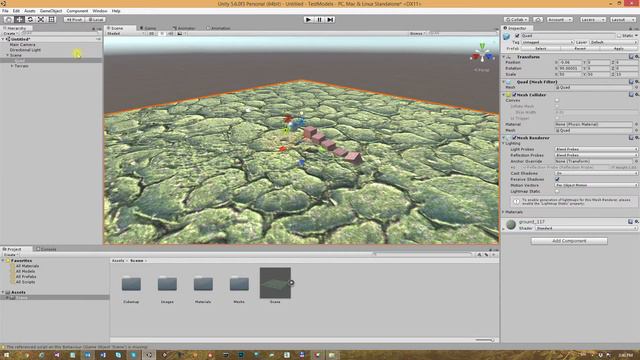
Task: Collapse the Untitled scene root
Action: tap(3, 39)
